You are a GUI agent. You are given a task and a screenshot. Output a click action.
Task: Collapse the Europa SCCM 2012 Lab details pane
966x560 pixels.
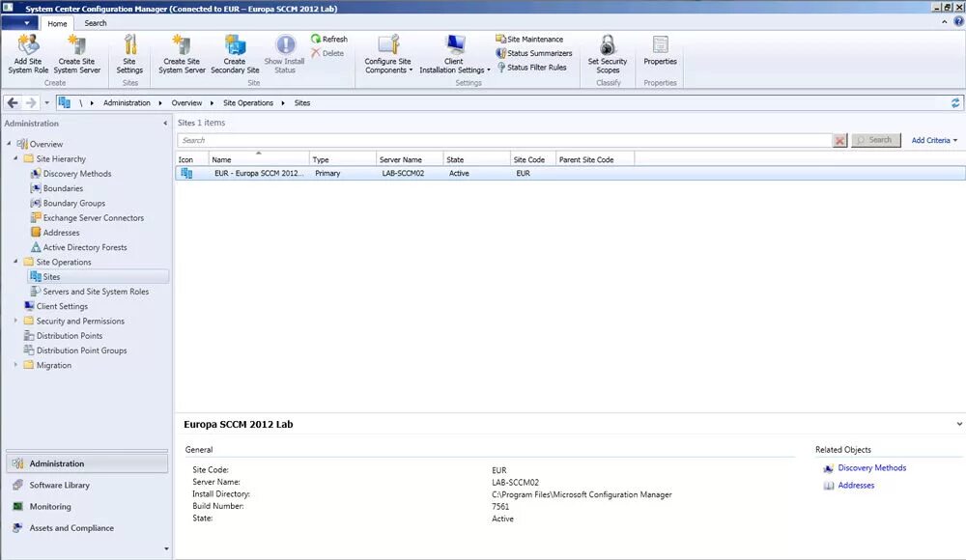point(959,424)
